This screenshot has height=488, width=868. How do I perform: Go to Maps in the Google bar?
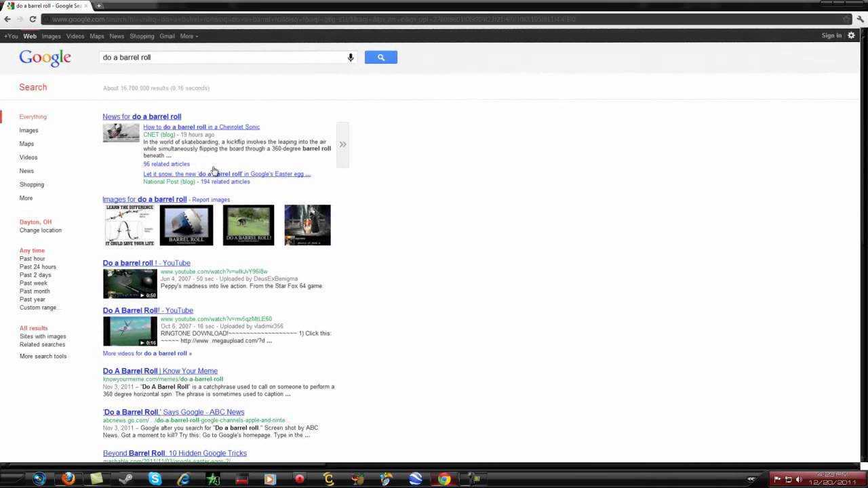[x=97, y=36]
